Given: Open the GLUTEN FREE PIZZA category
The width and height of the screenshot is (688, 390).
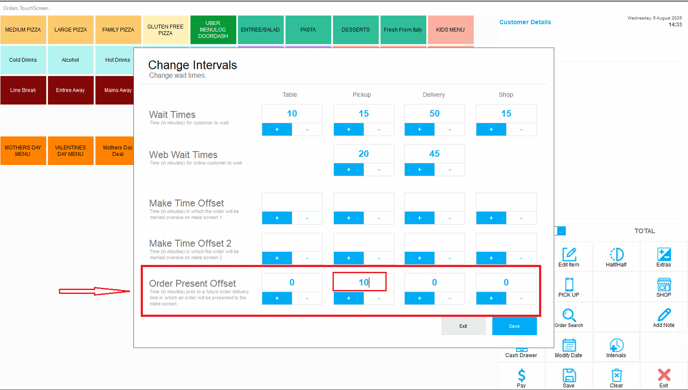Looking at the screenshot, I should pos(165,30).
